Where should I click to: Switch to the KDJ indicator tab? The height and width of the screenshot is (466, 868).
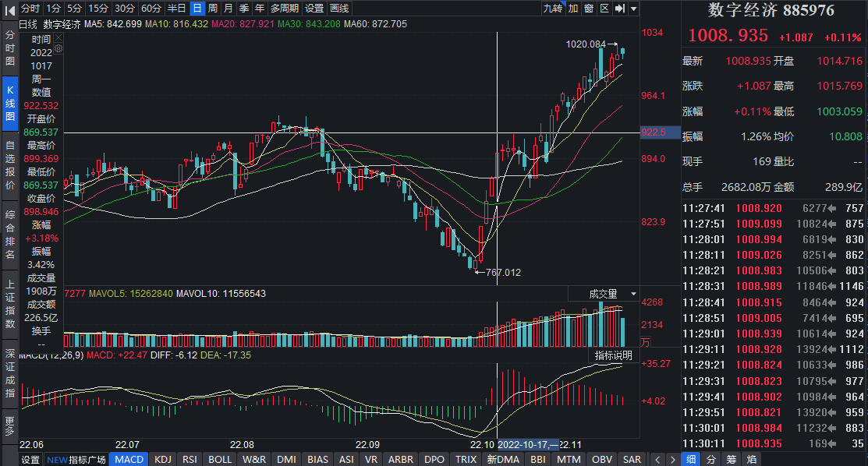[x=163, y=459]
